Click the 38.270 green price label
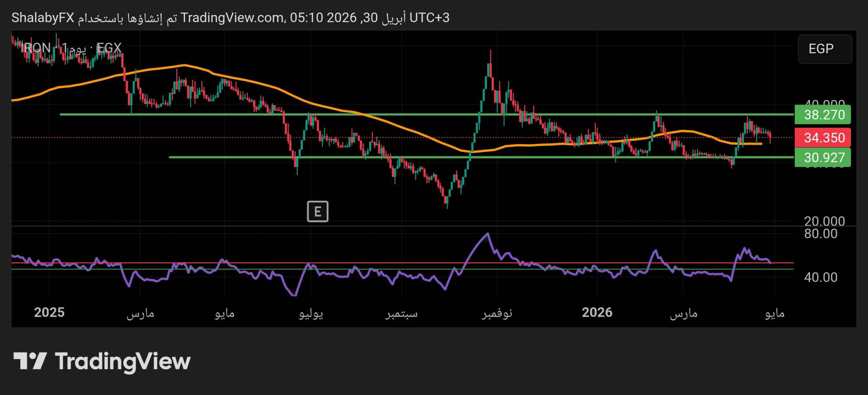868x395 pixels. pyautogui.click(x=822, y=115)
